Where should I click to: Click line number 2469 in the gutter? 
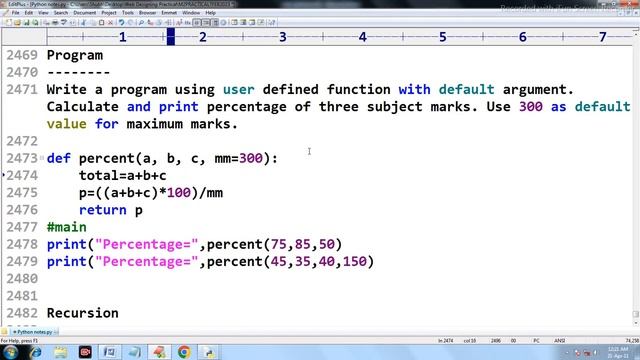[22, 55]
